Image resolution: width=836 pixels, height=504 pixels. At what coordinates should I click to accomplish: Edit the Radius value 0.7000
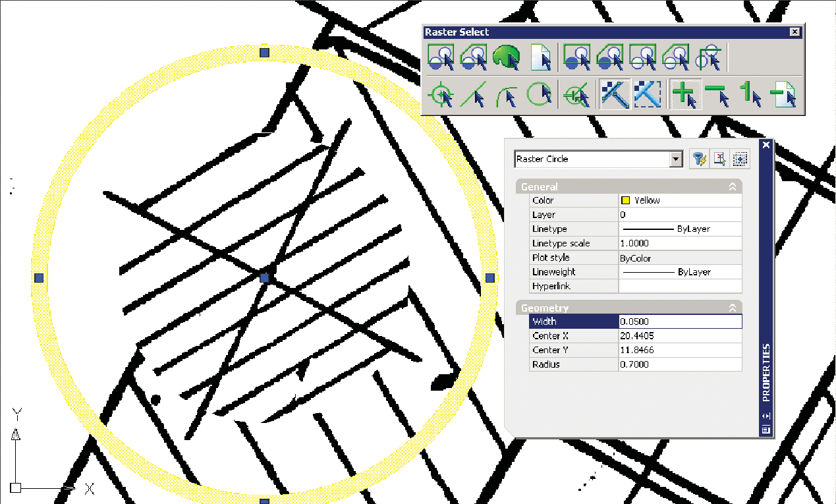pyautogui.click(x=680, y=364)
